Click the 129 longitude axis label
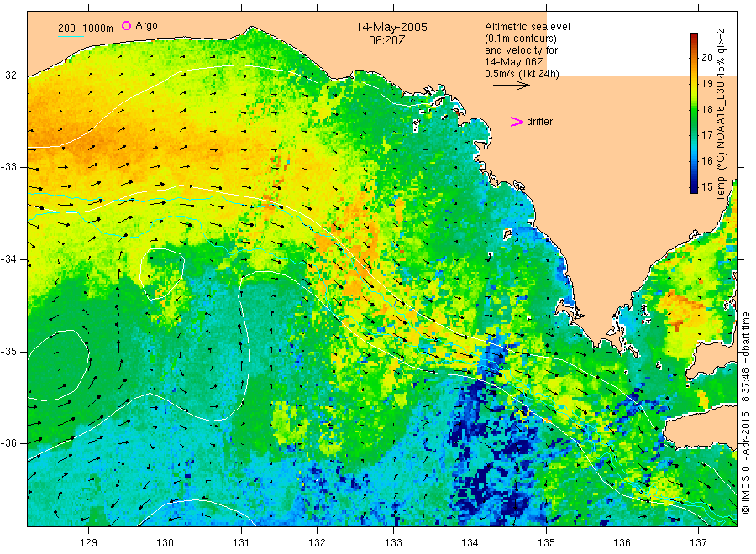 click(89, 543)
